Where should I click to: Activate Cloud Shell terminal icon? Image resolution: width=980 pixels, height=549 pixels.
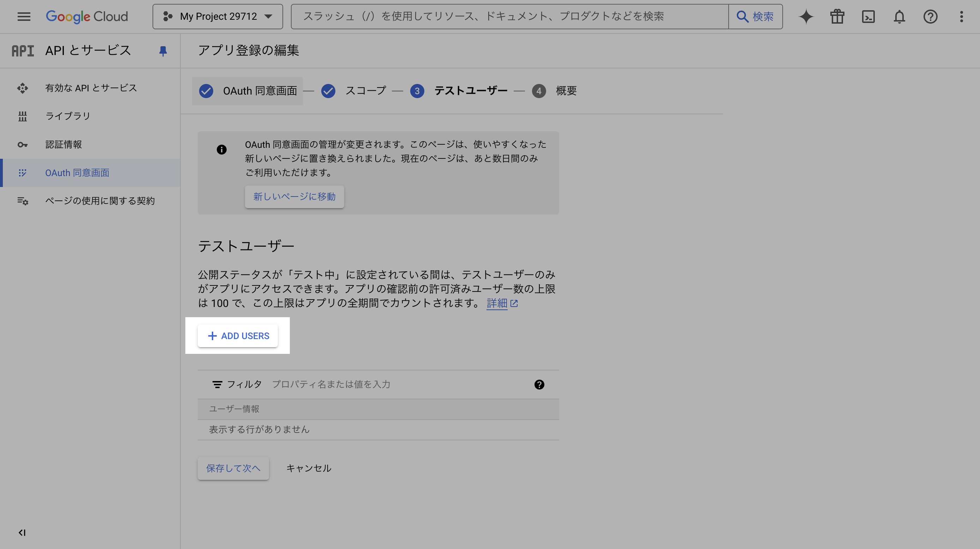point(868,17)
